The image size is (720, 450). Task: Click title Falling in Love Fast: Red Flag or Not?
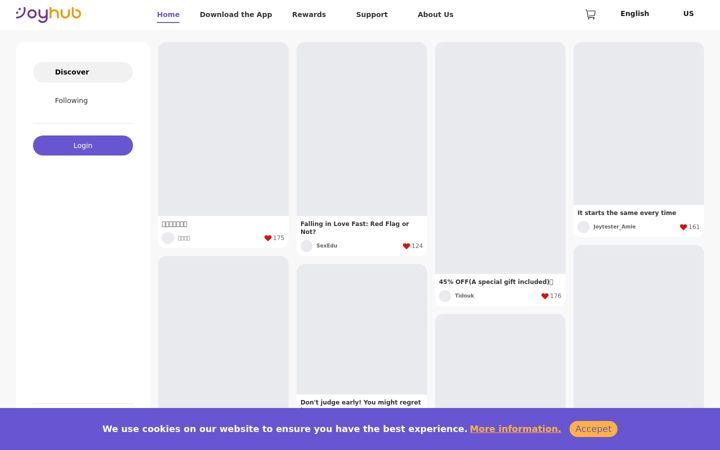coord(354,228)
